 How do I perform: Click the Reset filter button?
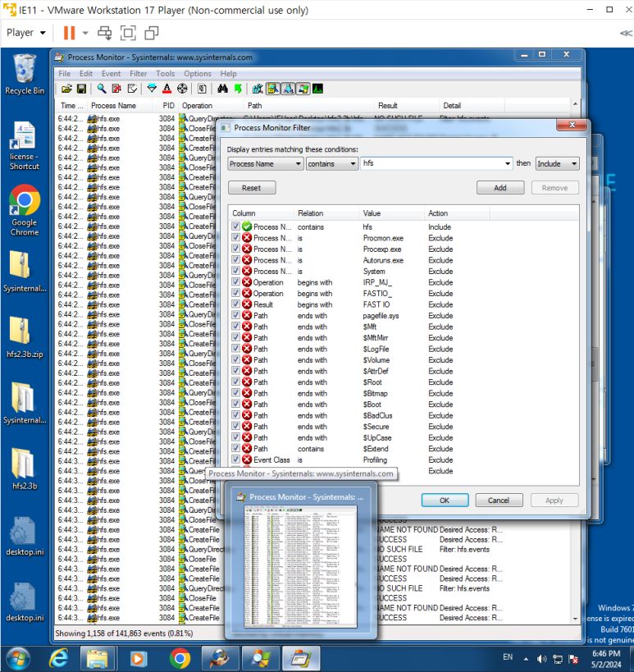(x=252, y=188)
